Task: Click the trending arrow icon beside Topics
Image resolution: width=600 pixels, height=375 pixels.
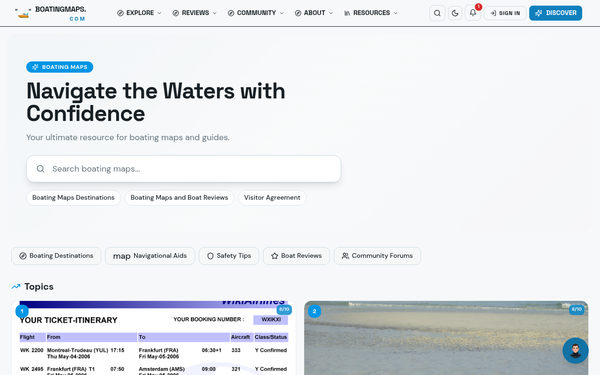Action: pos(16,287)
